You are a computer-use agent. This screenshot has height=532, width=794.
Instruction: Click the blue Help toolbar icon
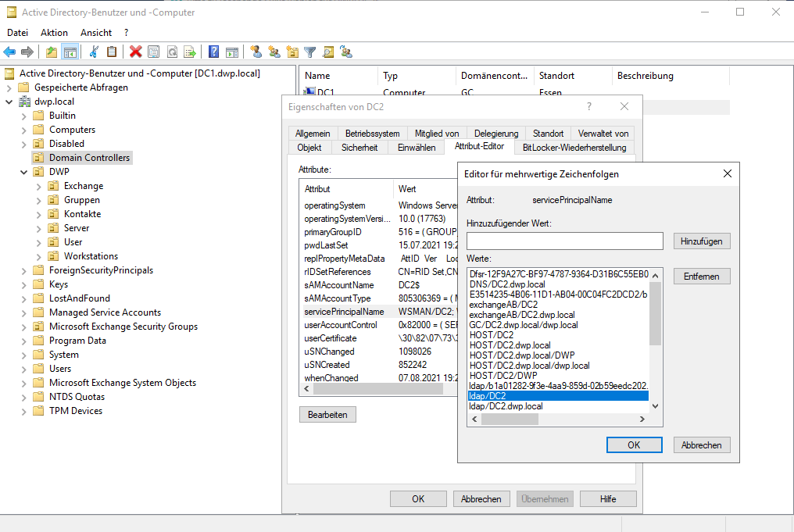click(x=213, y=52)
